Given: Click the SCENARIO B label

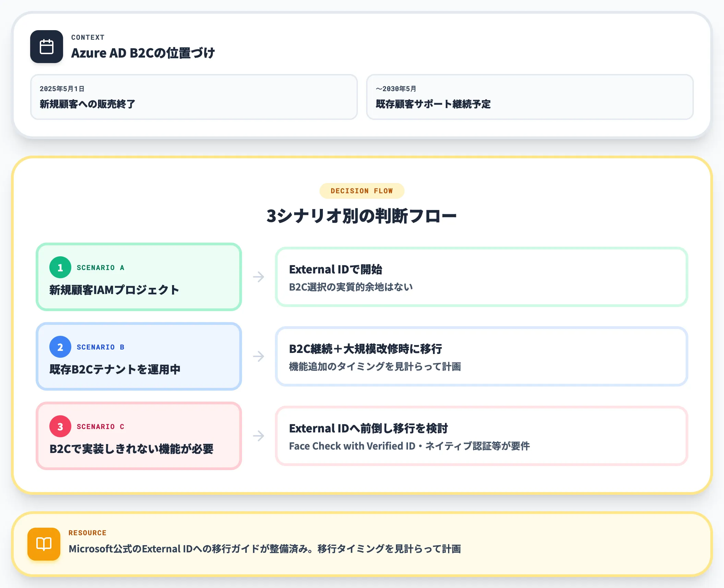Looking at the screenshot, I should (x=100, y=347).
